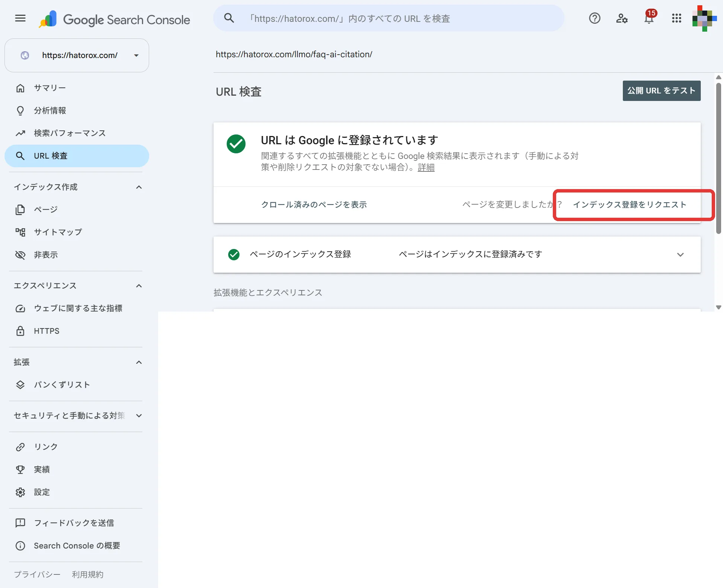Open the account avatar menu
The image size is (723, 588).
pos(704,18)
